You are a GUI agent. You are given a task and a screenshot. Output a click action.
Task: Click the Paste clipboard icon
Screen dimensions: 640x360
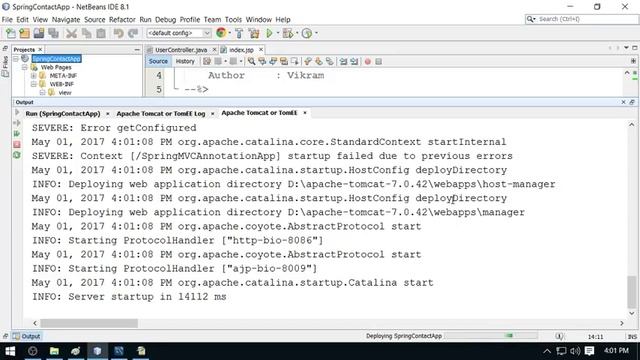coord(101,33)
